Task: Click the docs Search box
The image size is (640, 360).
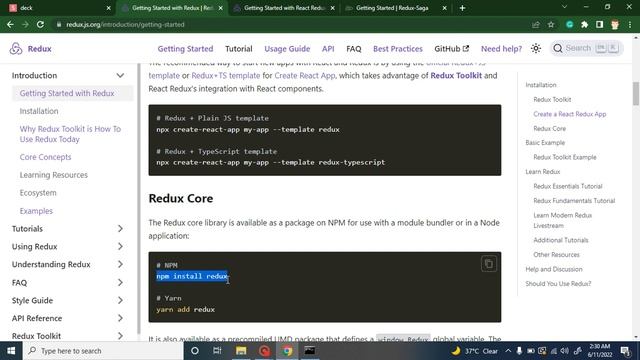Action: 587,48
